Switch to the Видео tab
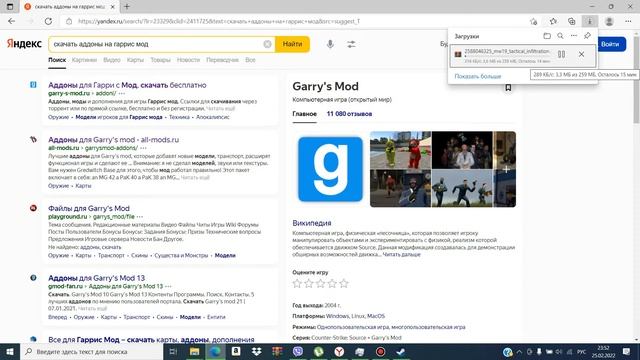 (x=112, y=60)
